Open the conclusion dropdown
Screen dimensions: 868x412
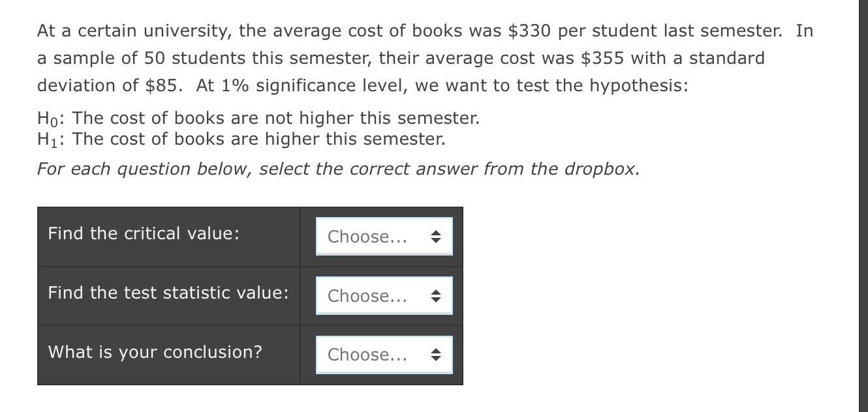pyautogui.click(x=384, y=354)
